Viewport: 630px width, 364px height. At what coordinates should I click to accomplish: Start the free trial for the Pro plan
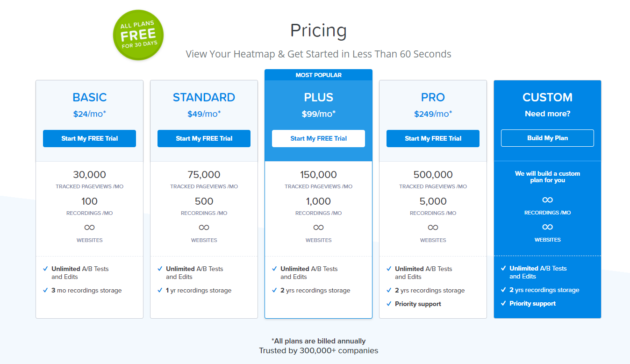(x=433, y=138)
